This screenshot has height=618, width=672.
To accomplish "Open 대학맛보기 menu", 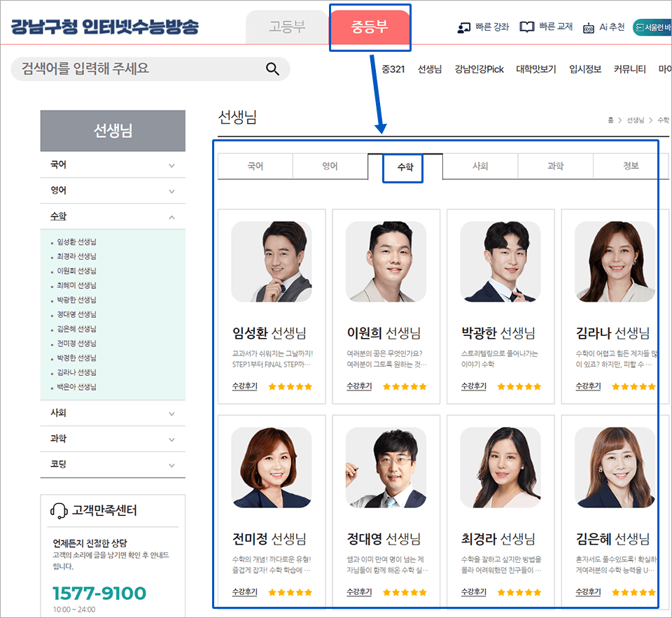I will (x=535, y=69).
